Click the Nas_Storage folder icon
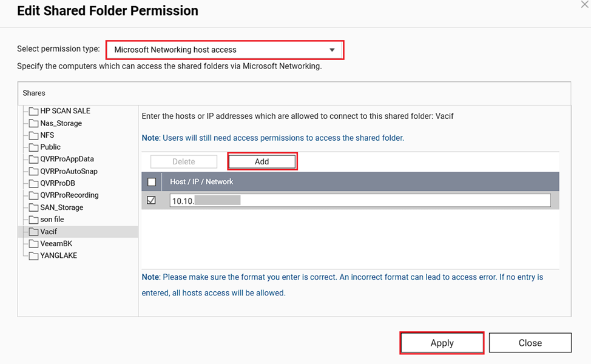This screenshot has width=591, height=364. [x=34, y=123]
